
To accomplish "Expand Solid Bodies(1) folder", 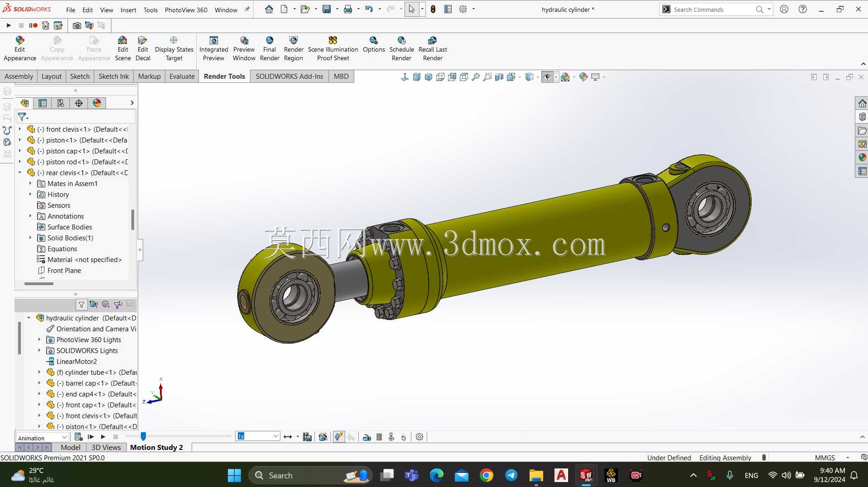I will click(x=30, y=238).
